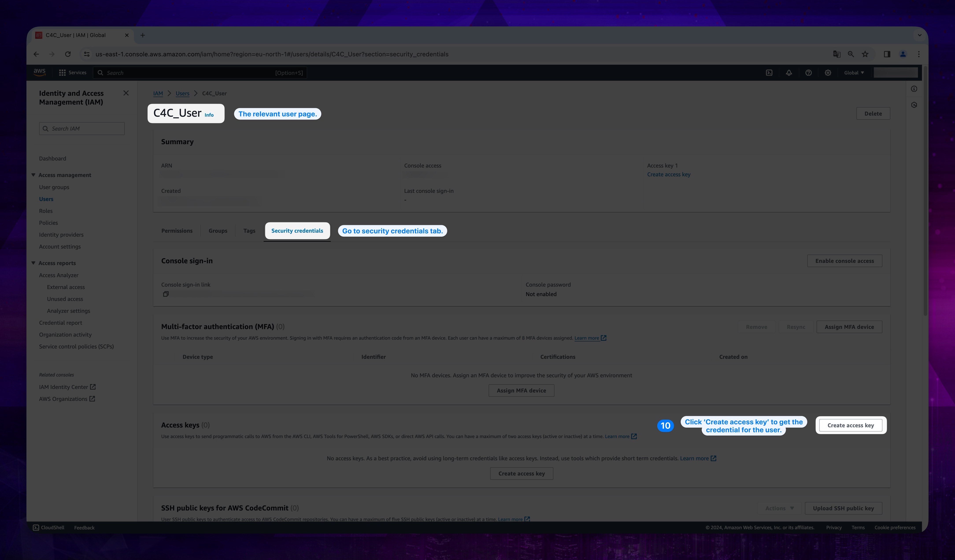Copy the console sign-in link

166,294
